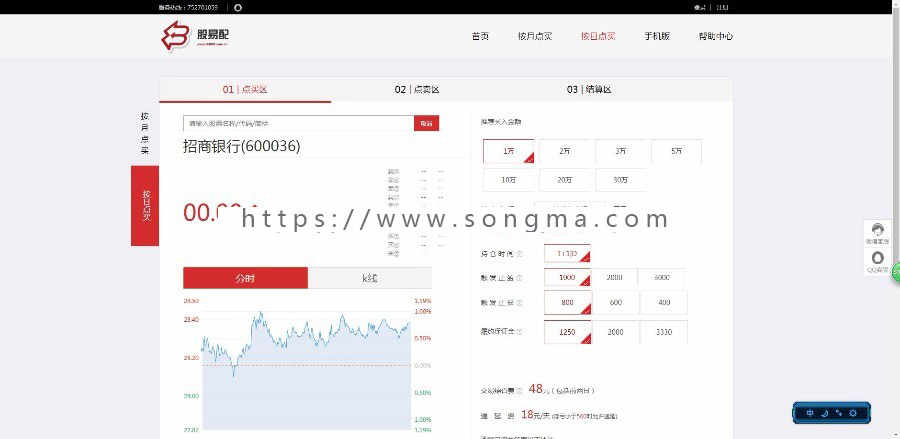
Task: Switch to the 02 点卖区 tab
Action: coord(417,90)
